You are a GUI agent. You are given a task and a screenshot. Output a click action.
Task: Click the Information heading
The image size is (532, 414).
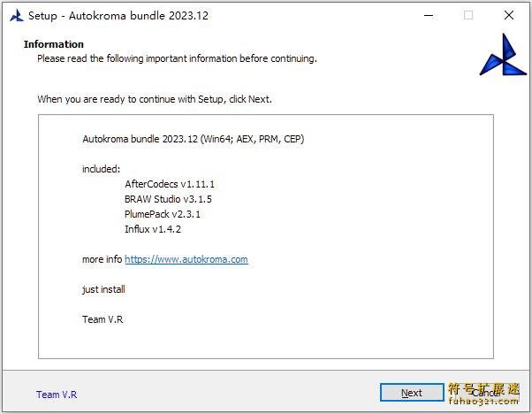click(x=54, y=44)
